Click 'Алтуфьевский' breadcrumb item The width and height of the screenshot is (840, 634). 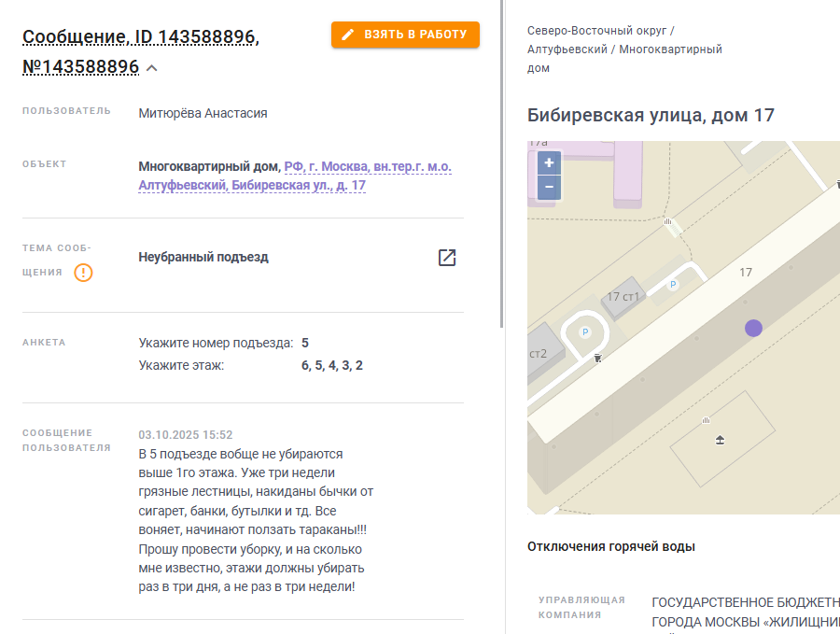[x=567, y=49]
